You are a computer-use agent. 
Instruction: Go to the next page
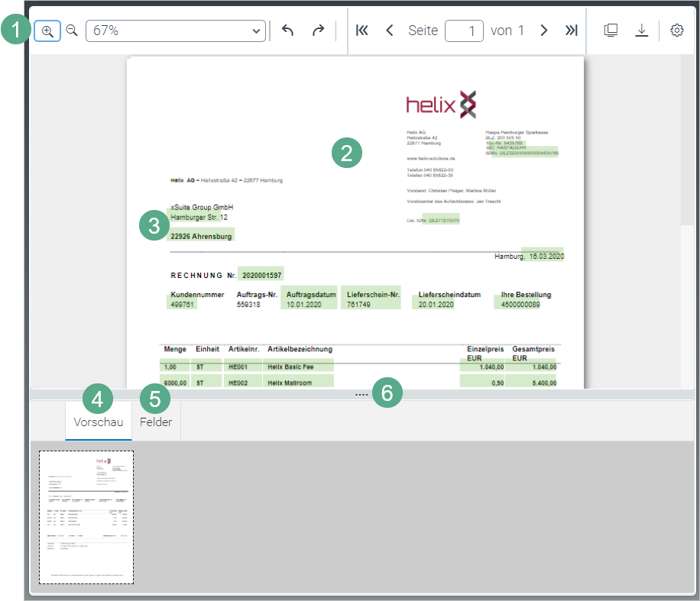[544, 31]
